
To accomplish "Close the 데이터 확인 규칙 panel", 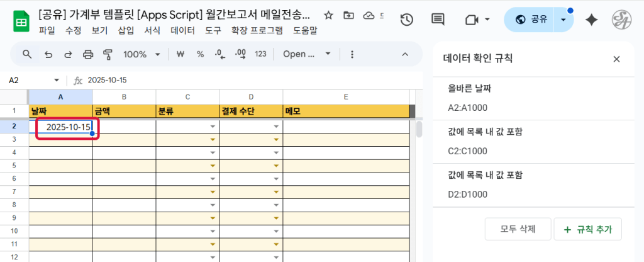I will (x=616, y=59).
